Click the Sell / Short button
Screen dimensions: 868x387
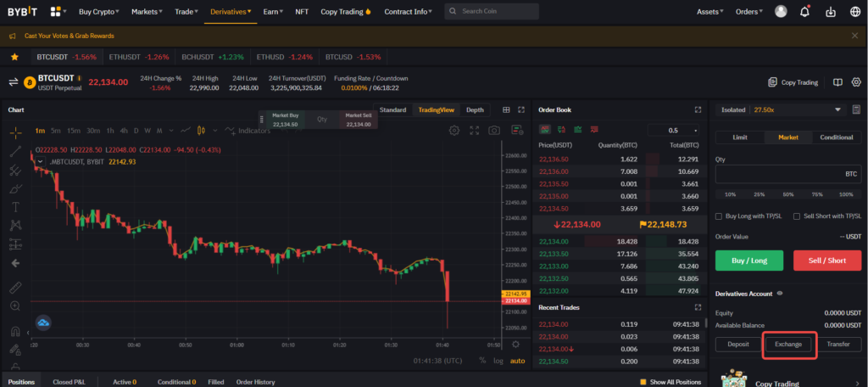click(x=827, y=261)
